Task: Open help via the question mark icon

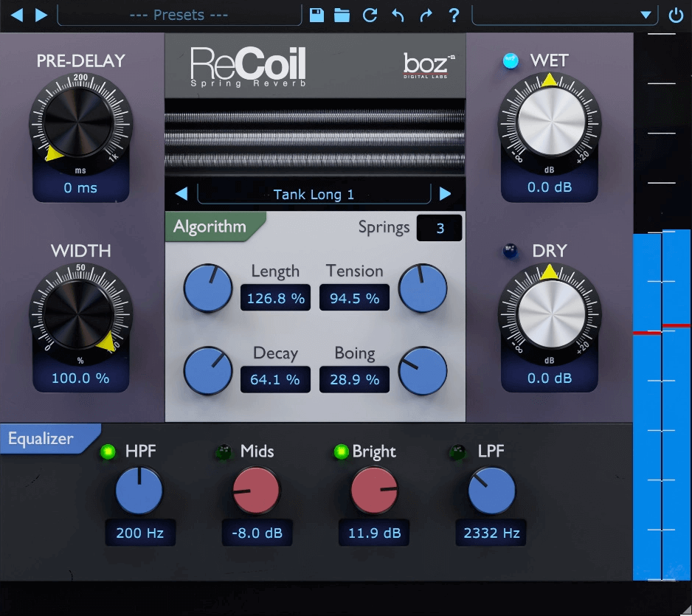Action: pyautogui.click(x=453, y=14)
